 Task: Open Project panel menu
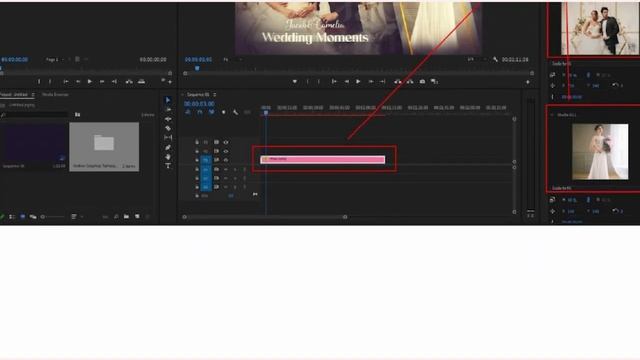(x=33, y=95)
